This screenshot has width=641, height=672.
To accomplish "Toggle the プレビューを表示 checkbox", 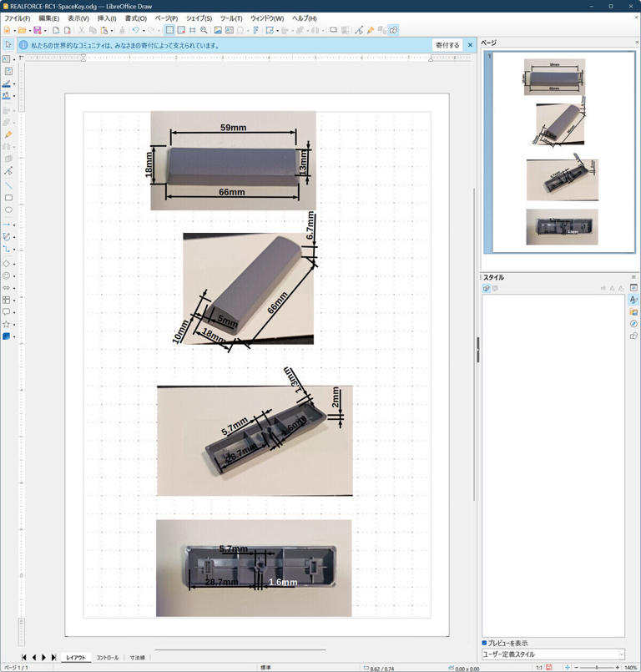I will 485,643.
